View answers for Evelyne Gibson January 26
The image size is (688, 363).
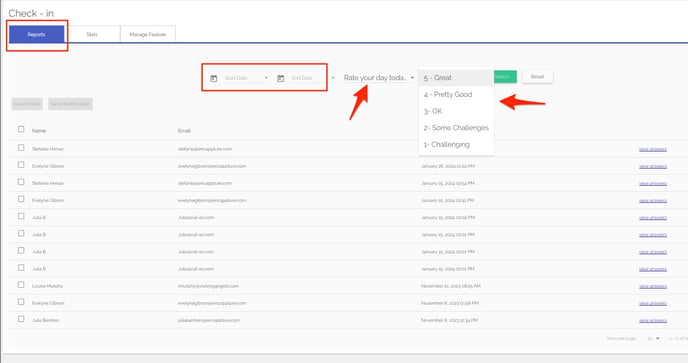point(652,166)
